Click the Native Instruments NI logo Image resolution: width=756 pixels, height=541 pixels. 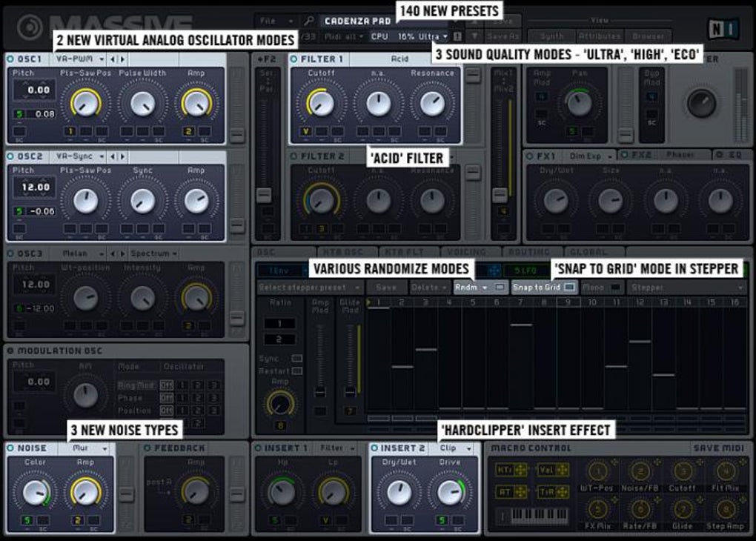click(723, 30)
